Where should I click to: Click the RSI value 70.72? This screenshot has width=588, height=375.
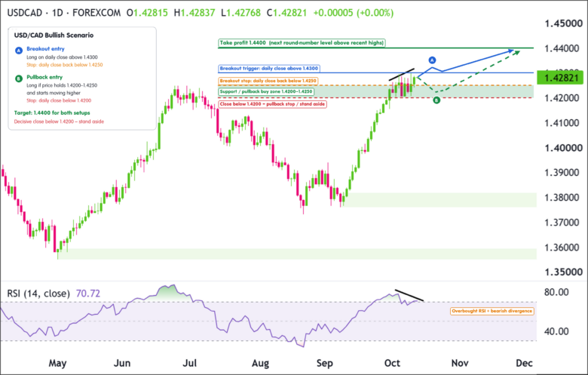(x=88, y=294)
